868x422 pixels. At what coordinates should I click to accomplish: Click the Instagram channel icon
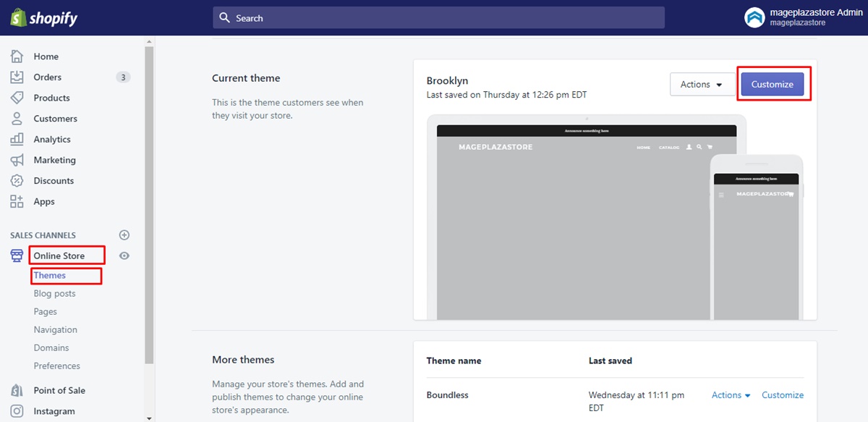coord(17,411)
